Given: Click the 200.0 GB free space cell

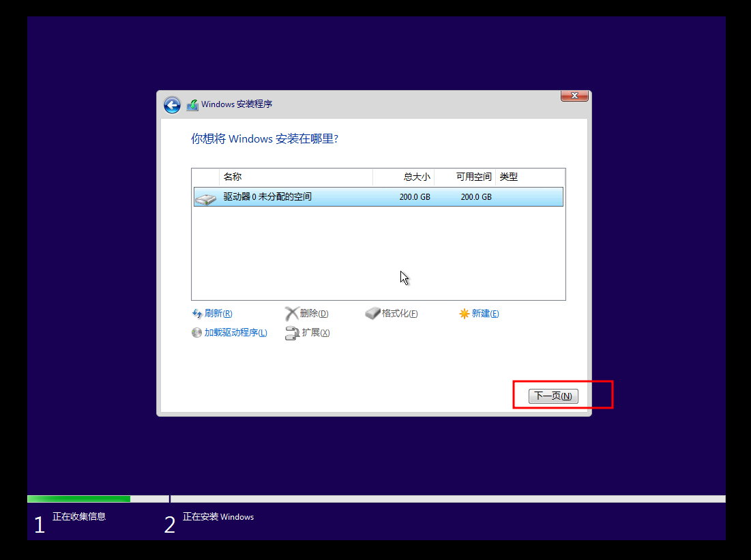Looking at the screenshot, I should tap(476, 197).
